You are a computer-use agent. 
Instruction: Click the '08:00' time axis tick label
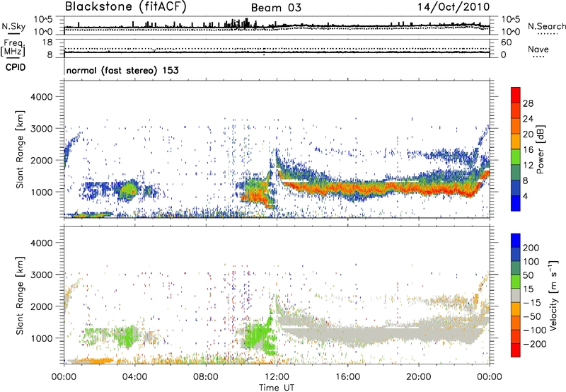click(205, 377)
